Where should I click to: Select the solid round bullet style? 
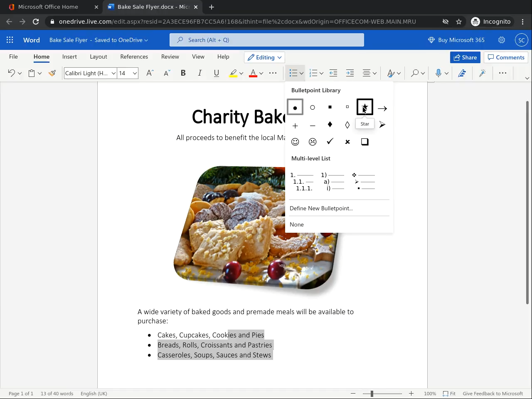click(x=295, y=108)
